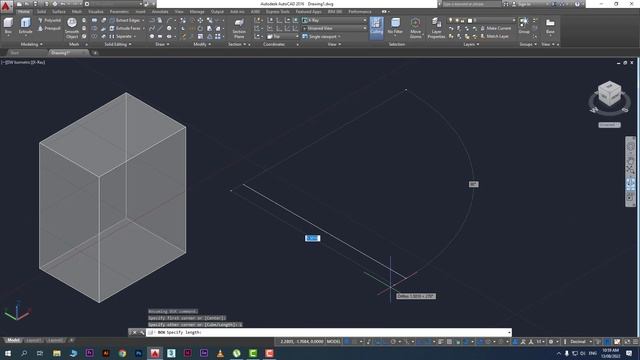The height and width of the screenshot is (360, 640).
Task: Click the BOX Specify length command line
Action: [329, 333]
